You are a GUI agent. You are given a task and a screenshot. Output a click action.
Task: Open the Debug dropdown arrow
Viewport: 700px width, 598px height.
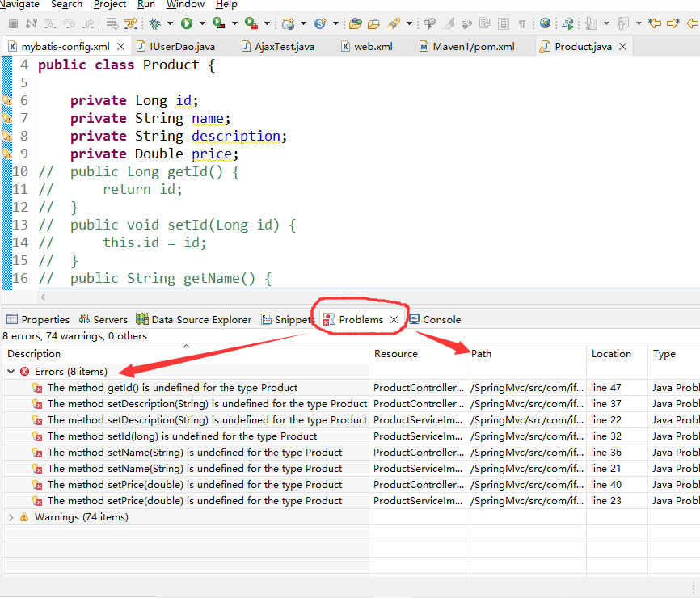[x=170, y=23]
